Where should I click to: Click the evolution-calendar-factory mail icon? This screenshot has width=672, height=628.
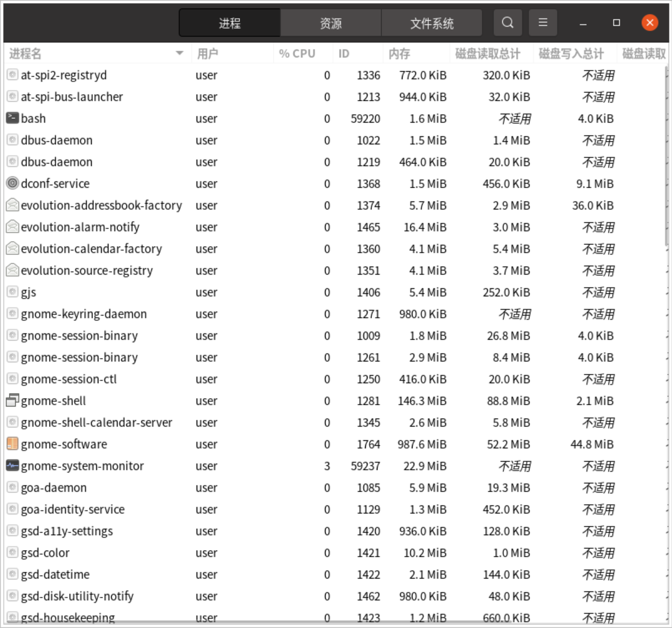coord(12,248)
